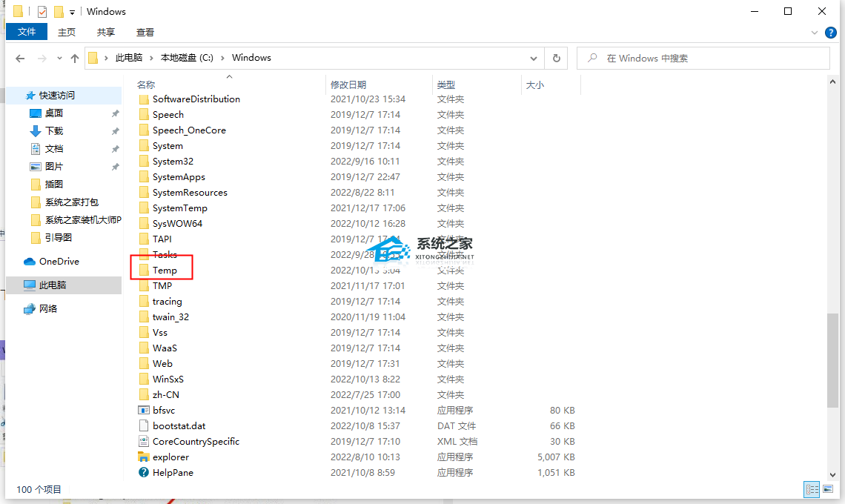The height and width of the screenshot is (504, 845).
Task: Open Customize Quick Access Toolbar dropdown
Action: point(72,12)
